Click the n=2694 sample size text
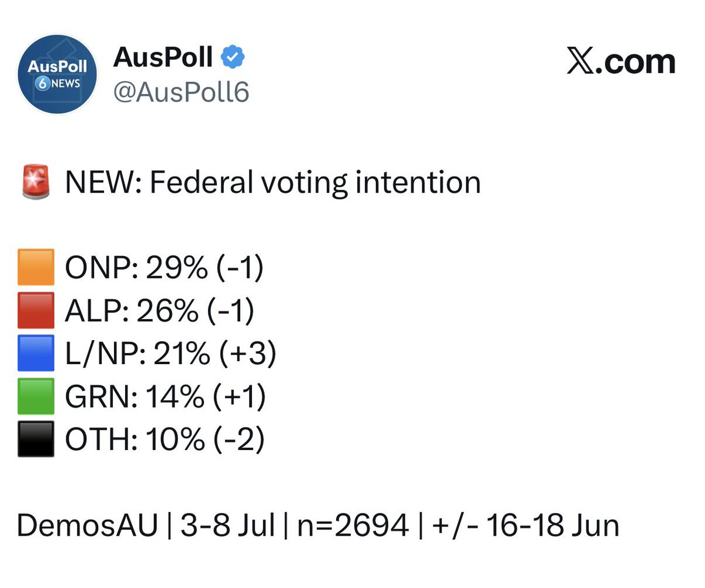Screen dimensions: 705x588 click(x=352, y=525)
